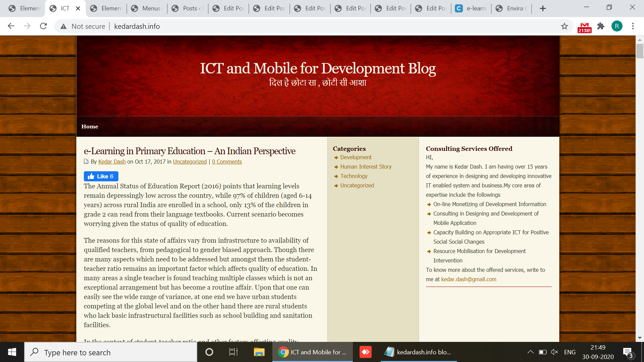This screenshot has height=362, width=644.
Task: Open the Gmail checker extension icon
Action: tap(585, 27)
